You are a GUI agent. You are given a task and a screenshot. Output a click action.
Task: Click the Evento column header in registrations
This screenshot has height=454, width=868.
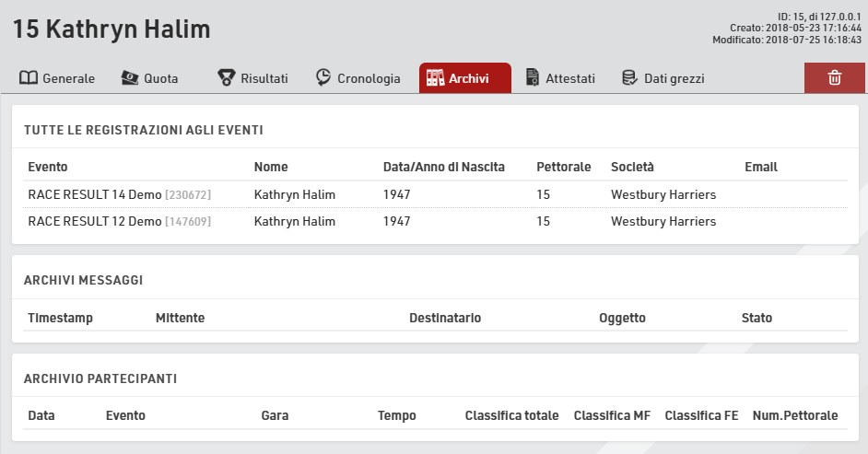(48, 167)
